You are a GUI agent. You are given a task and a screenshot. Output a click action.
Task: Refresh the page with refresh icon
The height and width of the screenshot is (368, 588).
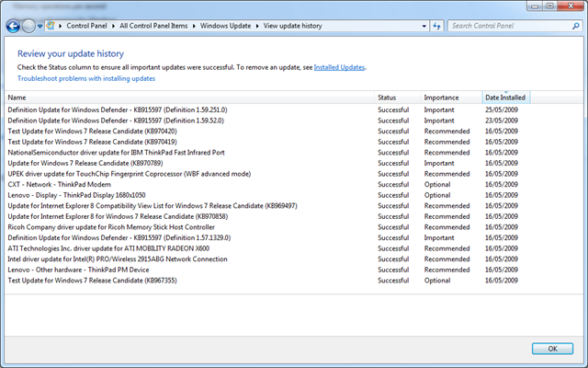click(x=436, y=26)
